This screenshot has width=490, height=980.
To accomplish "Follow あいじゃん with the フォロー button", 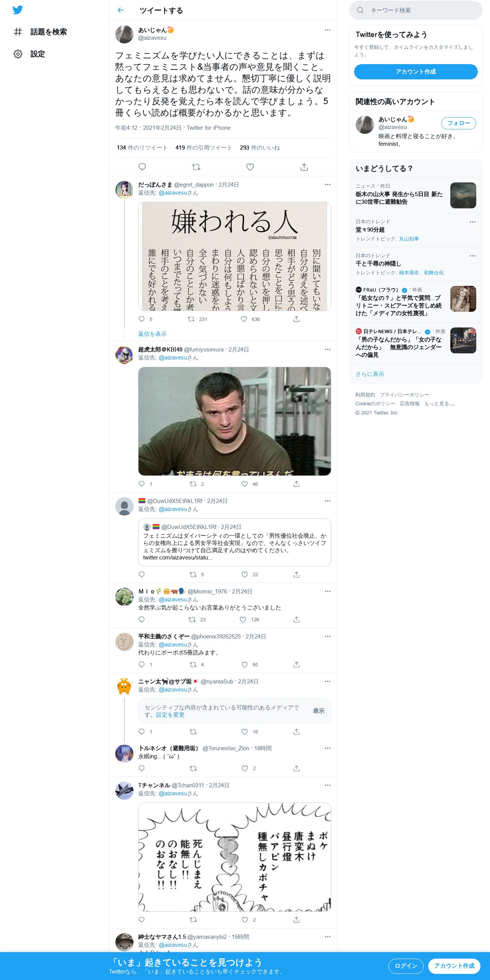I will (458, 123).
